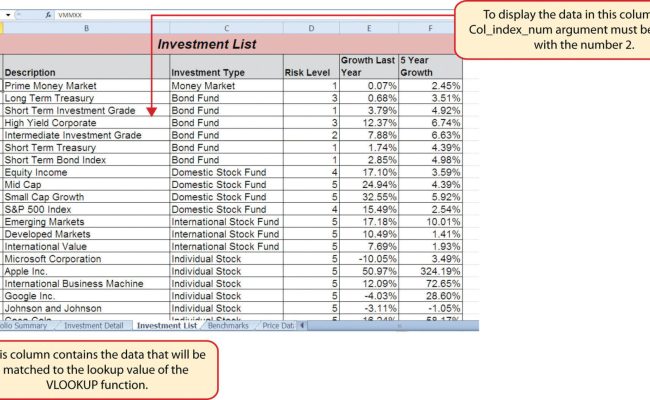Image resolution: width=650 pixels, height=400 pixels.
Task: Click the 324.19% five year growth cell
Action: click(430, 272)
